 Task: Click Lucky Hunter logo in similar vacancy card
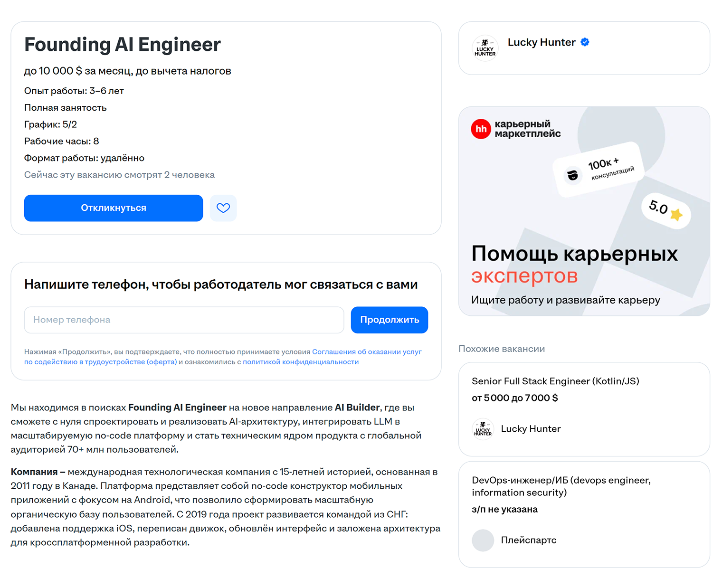click(483, 429)
